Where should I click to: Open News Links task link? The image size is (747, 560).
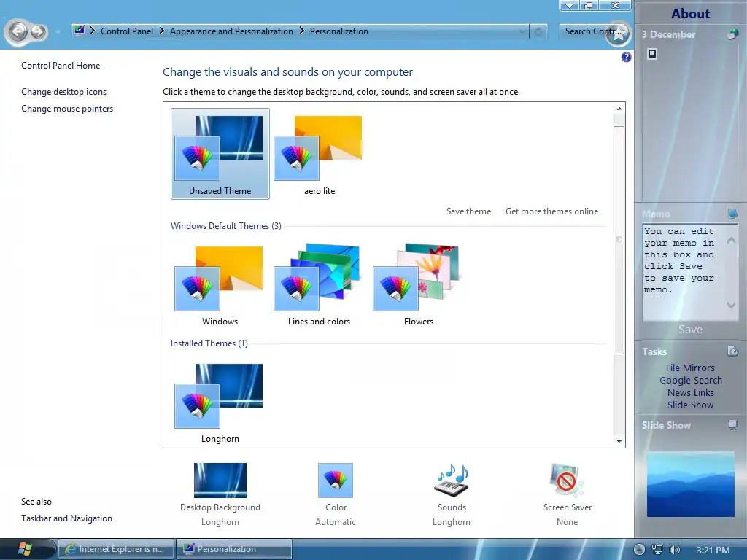click(x=690, y=392)
